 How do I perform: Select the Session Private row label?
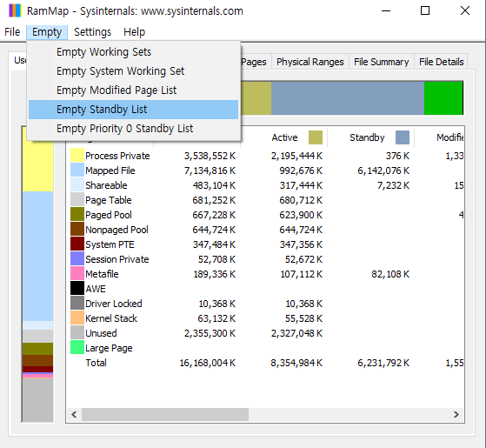[x=117, y=259]
